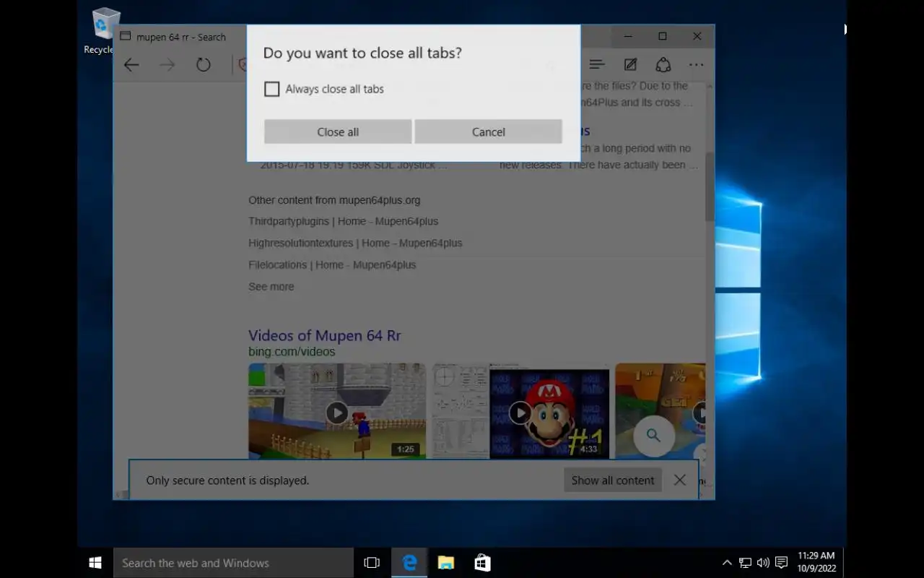This screenshot has width=924, height=578.
Task: Click the Edge forward arrow
Action: click(167, 65)
